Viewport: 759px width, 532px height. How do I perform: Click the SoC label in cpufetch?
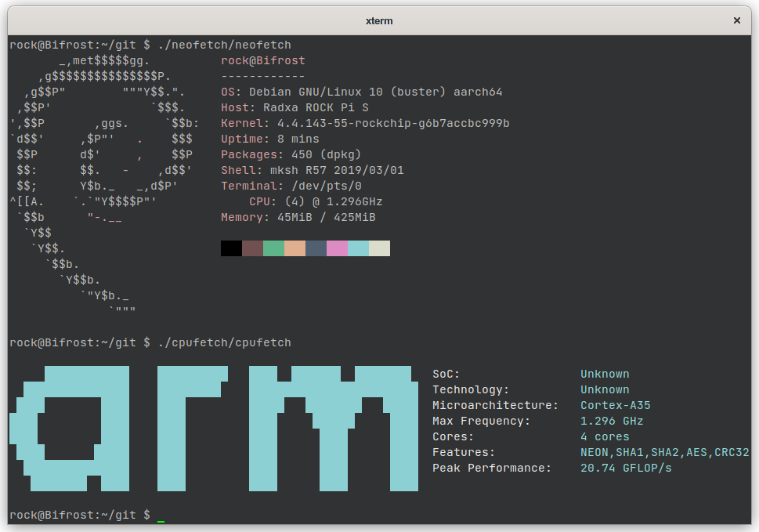pyautogui.click(x=446, y=375)
